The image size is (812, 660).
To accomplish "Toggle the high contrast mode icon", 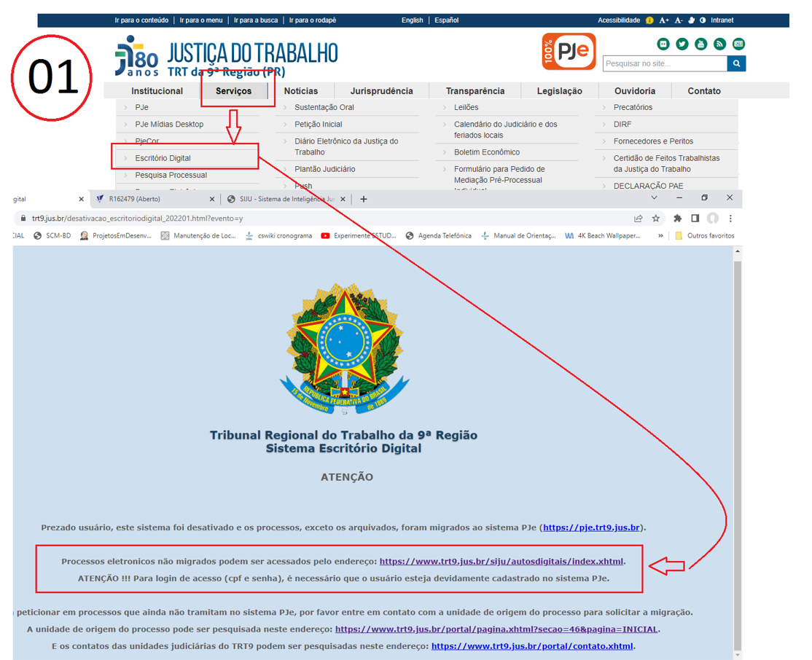I will (703, 20).
